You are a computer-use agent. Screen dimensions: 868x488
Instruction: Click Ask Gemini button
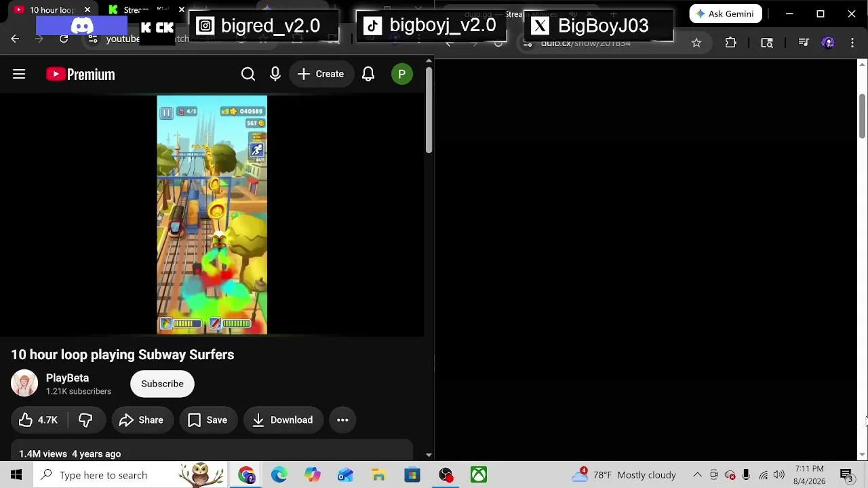726,14
